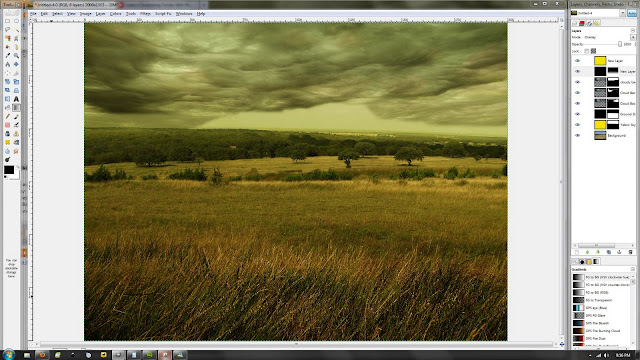
Task: Toggle visibility of first Clouds layer
Action: point(577,82)
